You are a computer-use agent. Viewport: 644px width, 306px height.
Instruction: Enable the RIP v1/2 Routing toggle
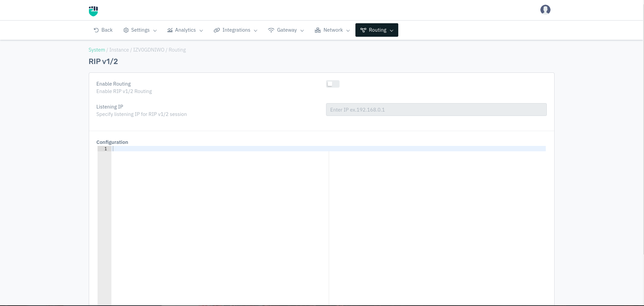[332, 84]
